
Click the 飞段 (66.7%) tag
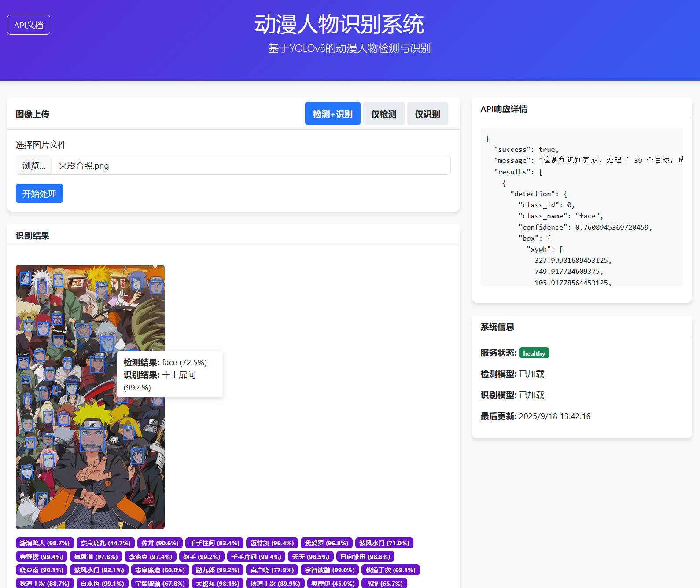click(384, 583)
